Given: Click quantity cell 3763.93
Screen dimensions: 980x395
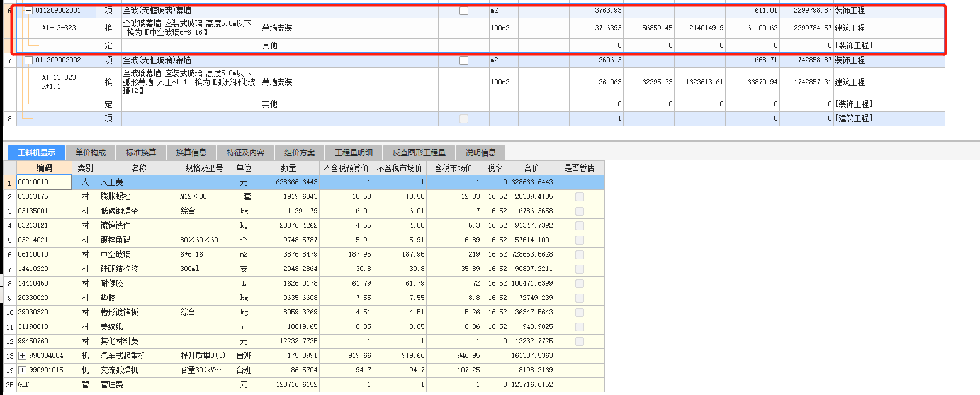Looking at the screenshot, I should pos(595,11).
